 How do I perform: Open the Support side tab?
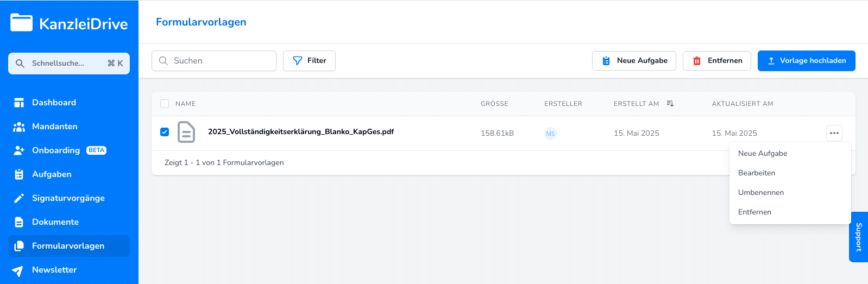pos(858,237)
